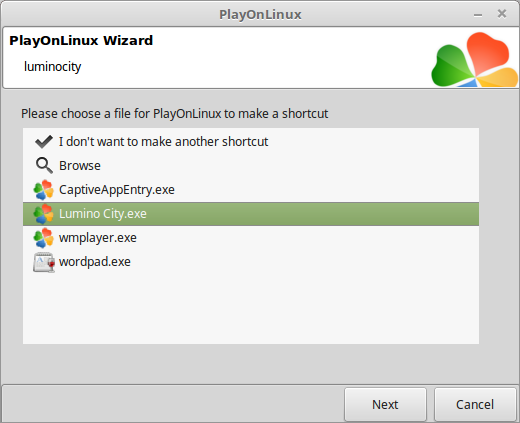Screen dimensions: 520x423
Task: Click the wordpad.exe notepad icon
Action: (x=44, y=262)
